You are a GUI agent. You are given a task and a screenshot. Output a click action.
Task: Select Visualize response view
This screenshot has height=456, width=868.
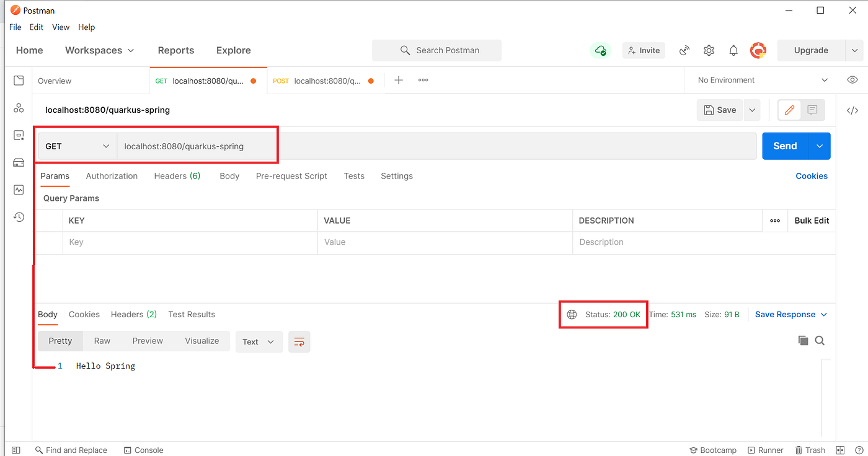[x=202, y=341]
